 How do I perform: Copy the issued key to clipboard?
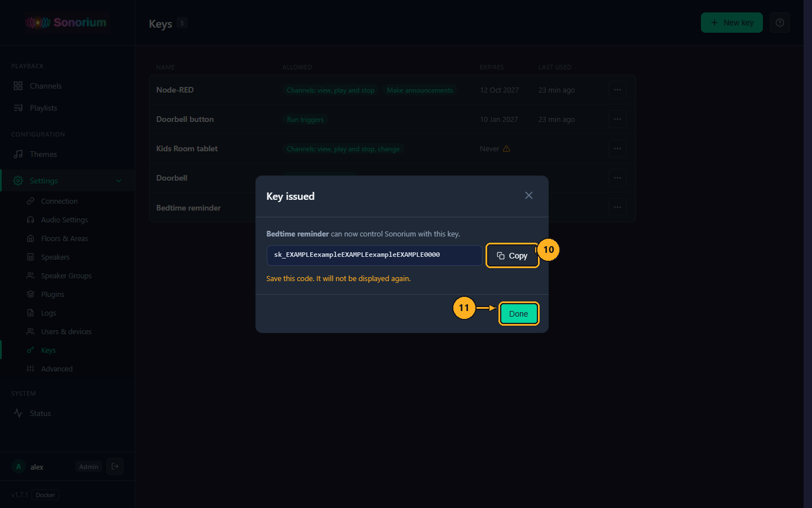pos(512,256)
